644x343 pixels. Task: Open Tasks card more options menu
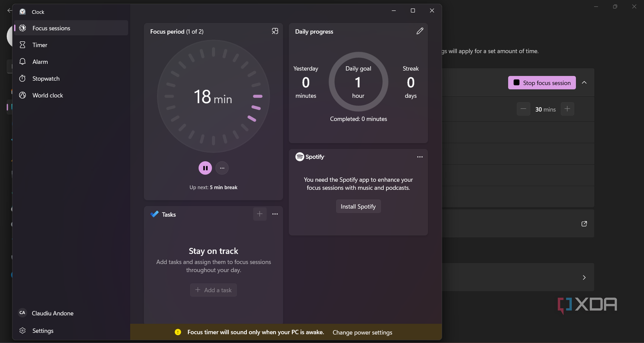pos(275,214)
